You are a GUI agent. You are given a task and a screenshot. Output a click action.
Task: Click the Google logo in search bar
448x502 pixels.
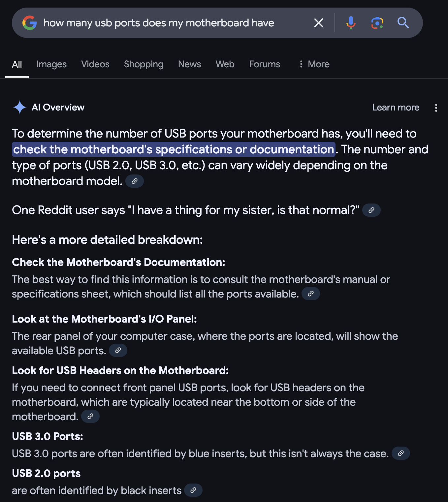(x=29, y=23)
